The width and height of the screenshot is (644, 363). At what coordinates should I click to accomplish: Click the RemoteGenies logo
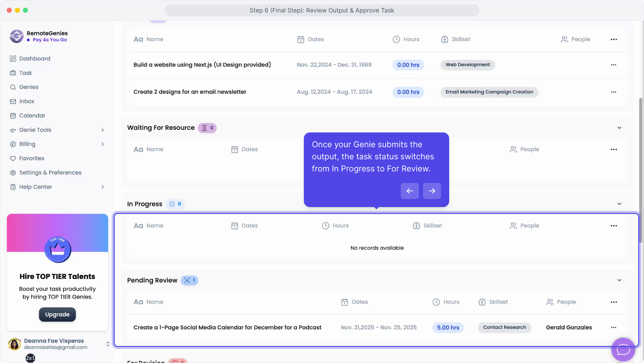point(16,36)
